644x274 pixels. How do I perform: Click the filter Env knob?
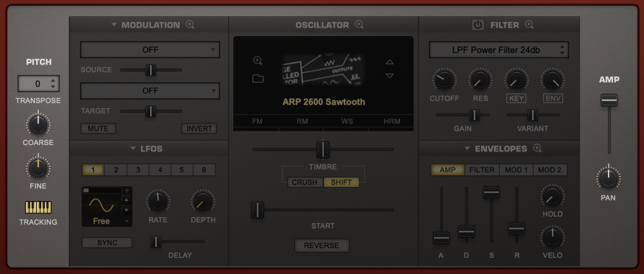[x=553, y=79]
